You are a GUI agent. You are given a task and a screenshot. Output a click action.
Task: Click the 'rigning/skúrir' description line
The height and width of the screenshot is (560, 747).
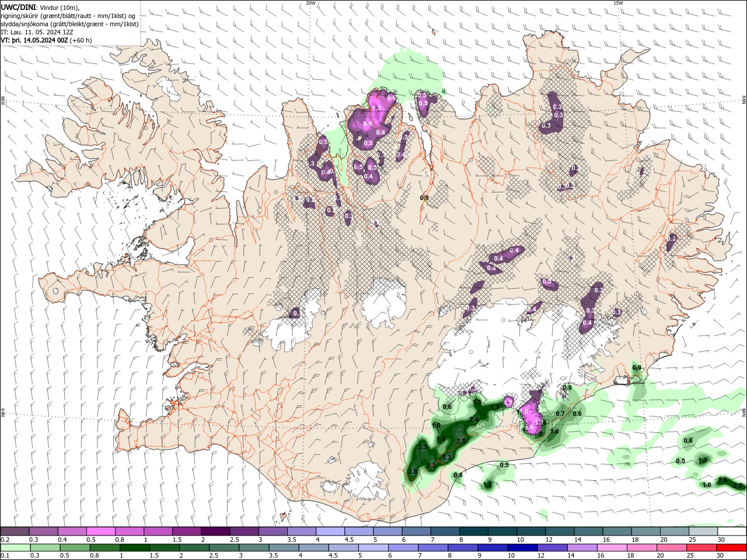point(68,16)
